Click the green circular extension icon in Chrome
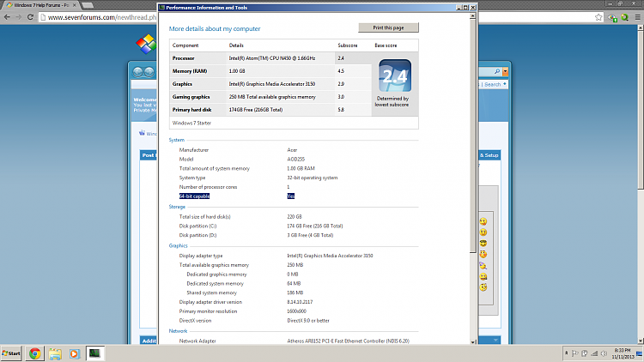 click(625, 17)
